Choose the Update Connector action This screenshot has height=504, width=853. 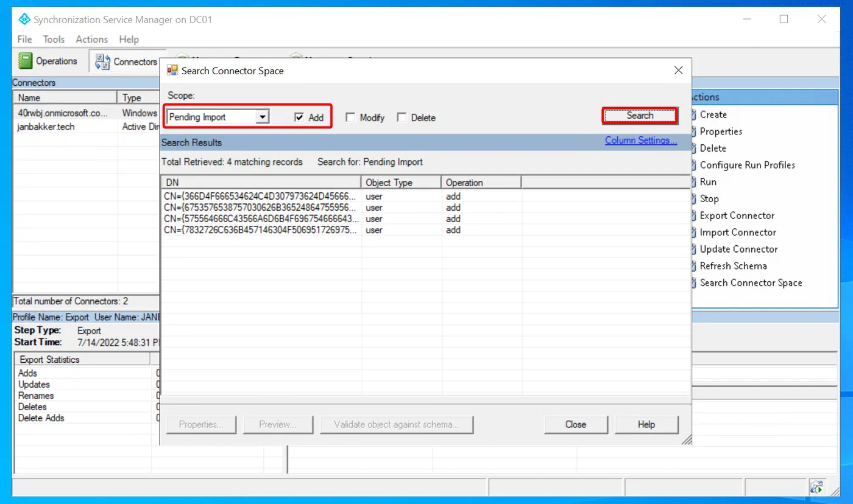click(x=738, y=249)
